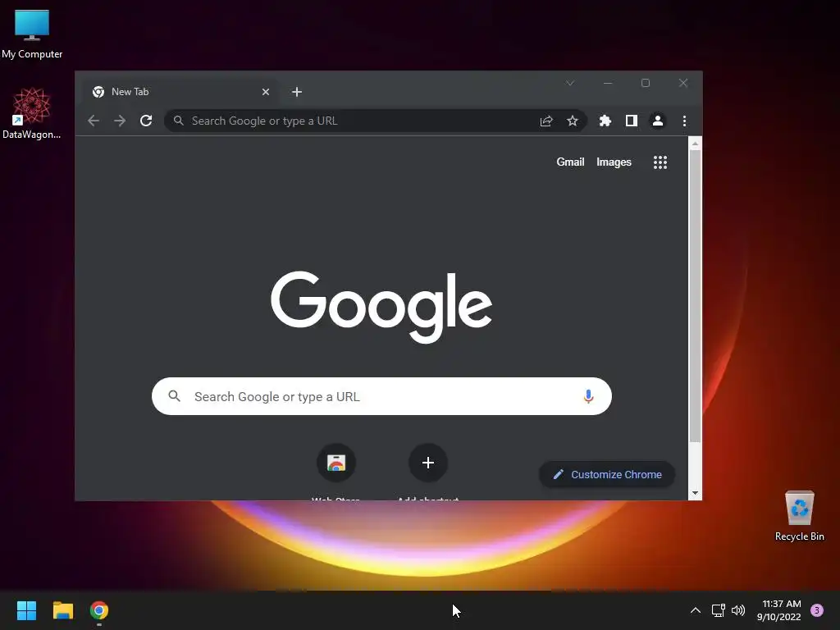This screenshot has width=840, height=630.
Task: Open File Explorer from the taskbar
Action: click(62, 610)
